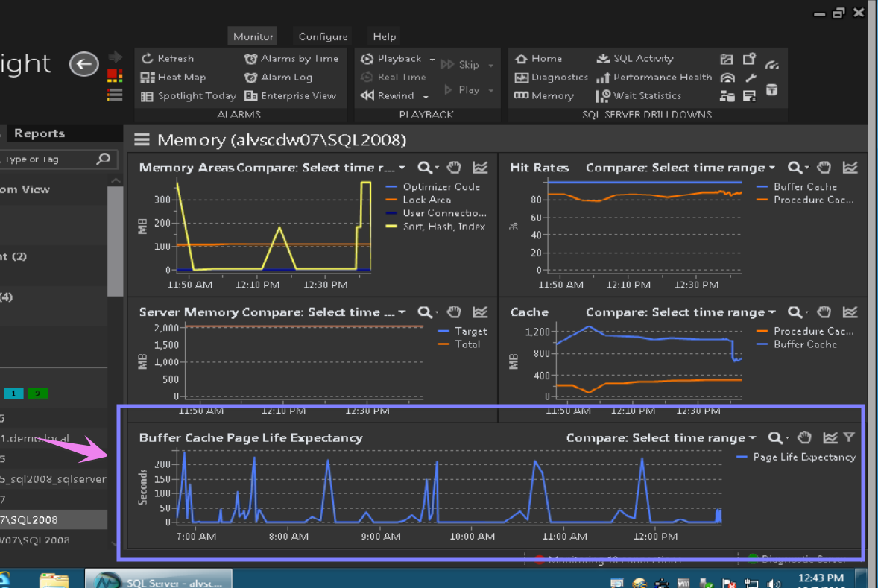The width and height of the screenshot is (878, 588).
Task: Select the _sql2008_sqlserver connection row
Action: click(x=54, y=478)
